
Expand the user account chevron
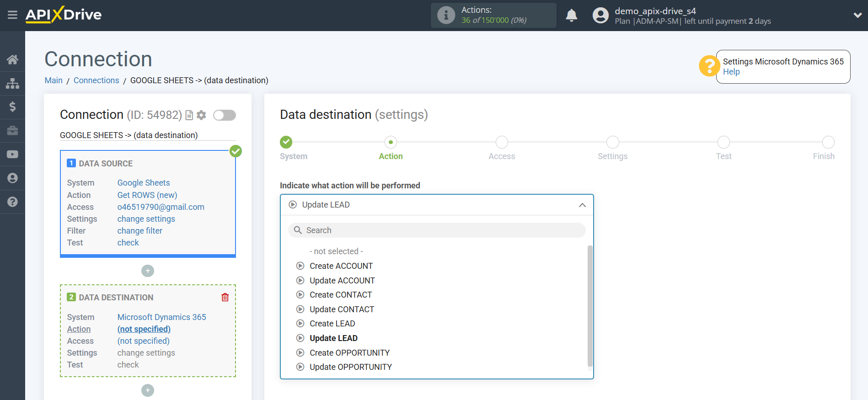coord(857,15)
